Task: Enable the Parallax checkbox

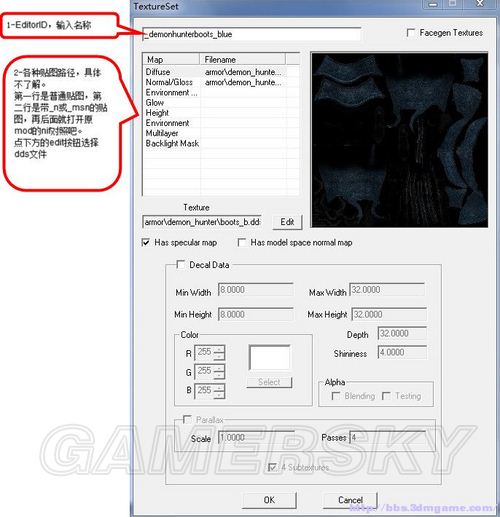Action: pos(187,419)
